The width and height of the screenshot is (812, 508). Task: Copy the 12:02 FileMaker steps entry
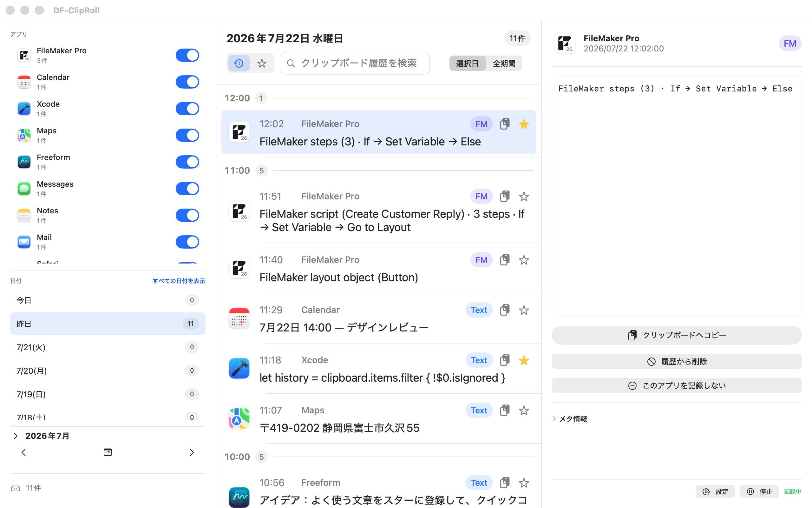tap(505, 124)
